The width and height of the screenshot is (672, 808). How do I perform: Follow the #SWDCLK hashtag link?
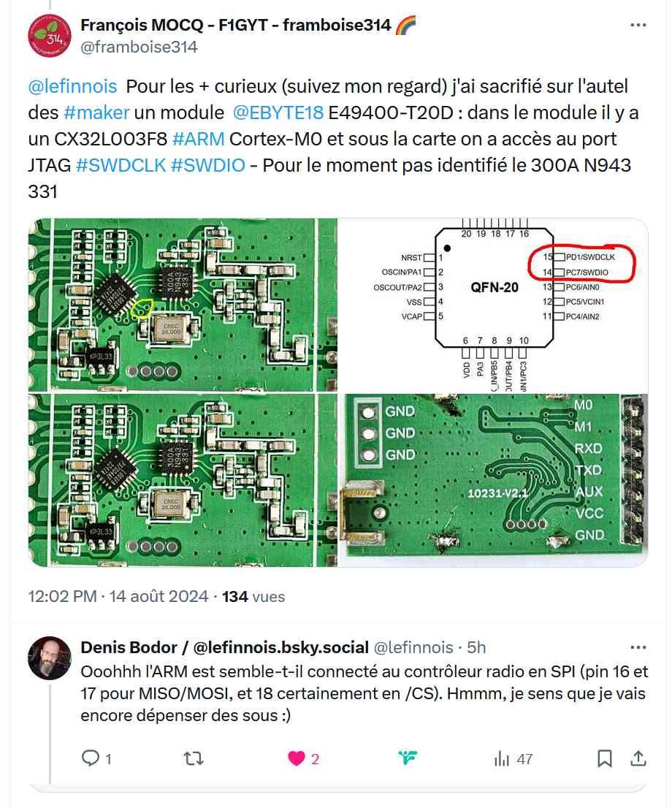coord(121,165)
